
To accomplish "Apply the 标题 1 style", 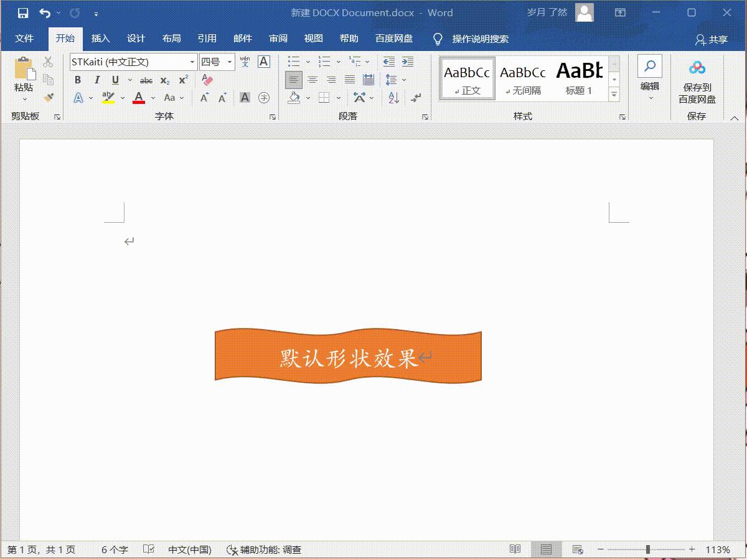I will tap(578, 77).
